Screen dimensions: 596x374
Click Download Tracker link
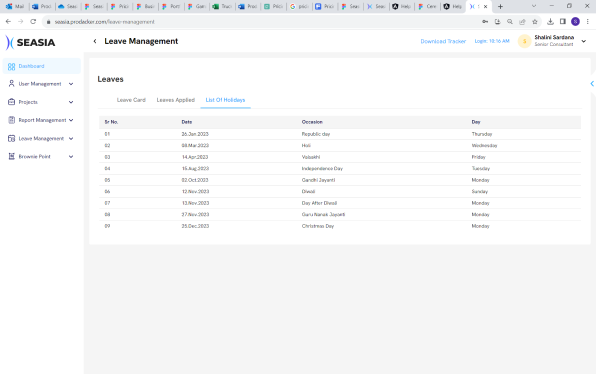(x=443, y=41)
